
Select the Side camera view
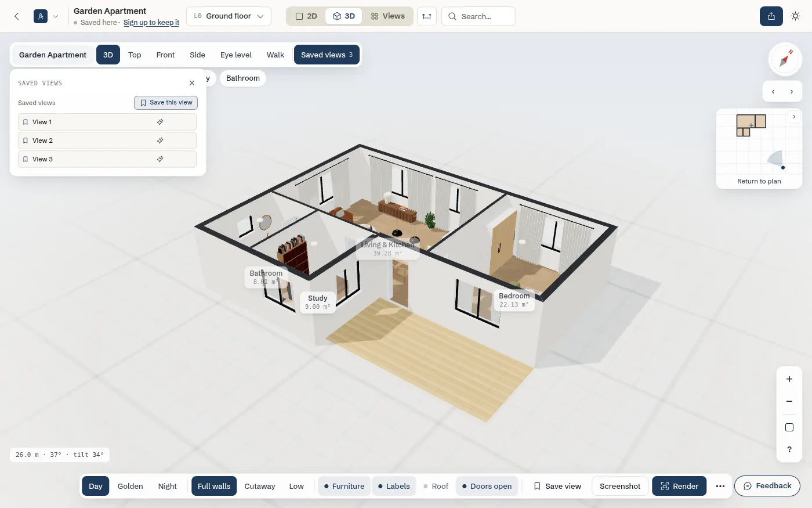197,55
